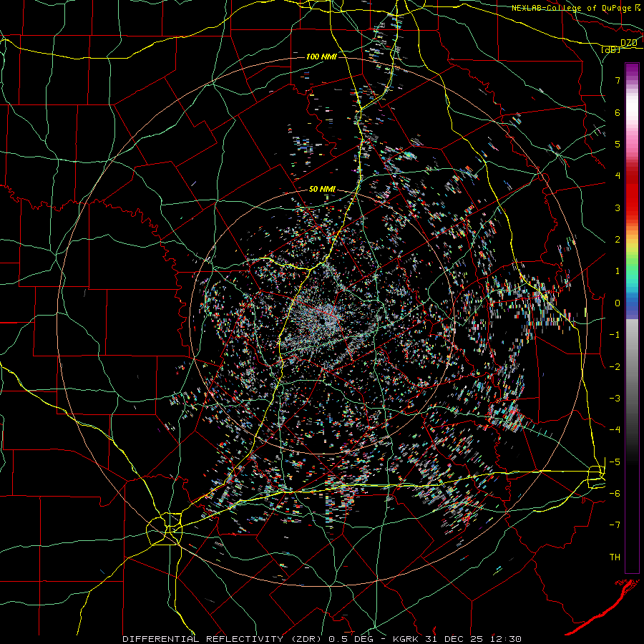Click the "-1" value on color scale

pyautogui.click(x=615, y=335)
